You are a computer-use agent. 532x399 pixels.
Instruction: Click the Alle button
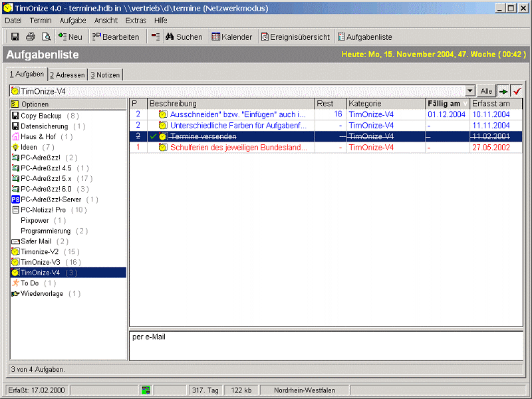(486, 91)
